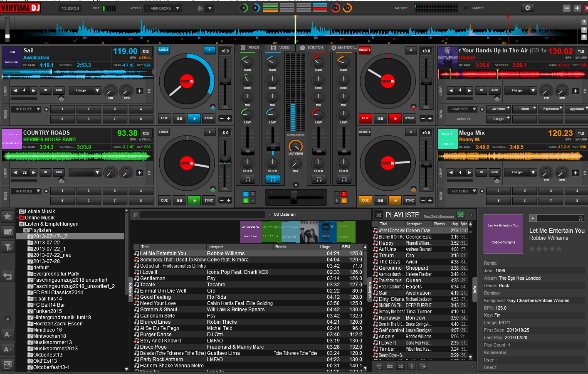
Task: Click the search magnifier icon in file browser
Action: [135, 215]
